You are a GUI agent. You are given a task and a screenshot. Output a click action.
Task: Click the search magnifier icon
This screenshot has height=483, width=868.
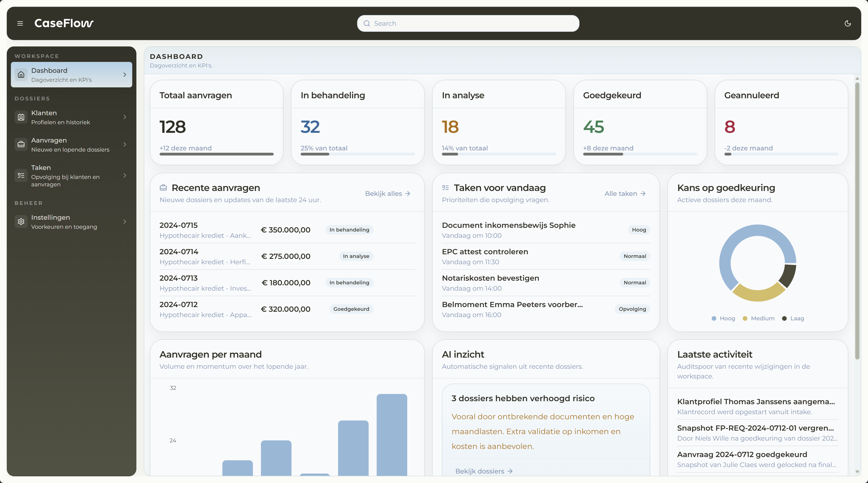pos(367,23)
